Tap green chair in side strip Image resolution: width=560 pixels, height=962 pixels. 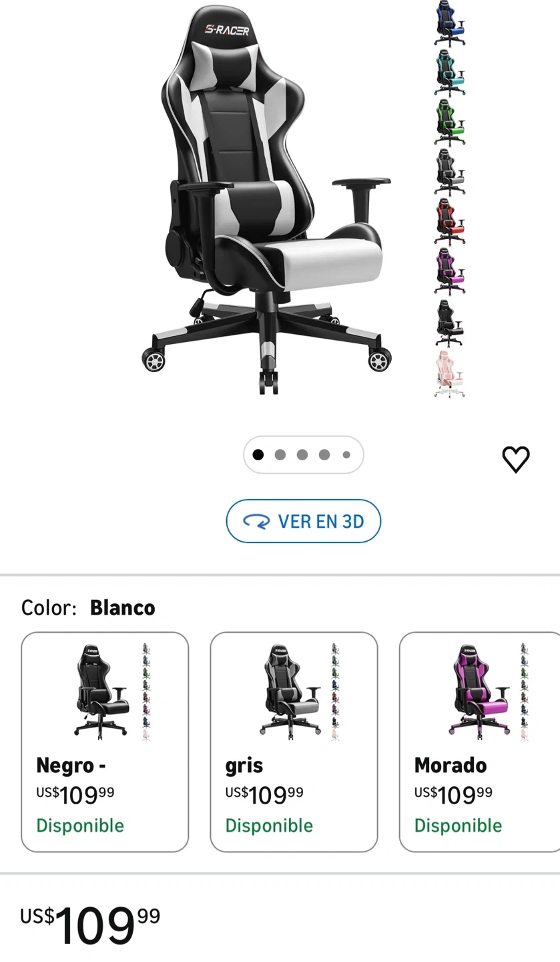450,123
